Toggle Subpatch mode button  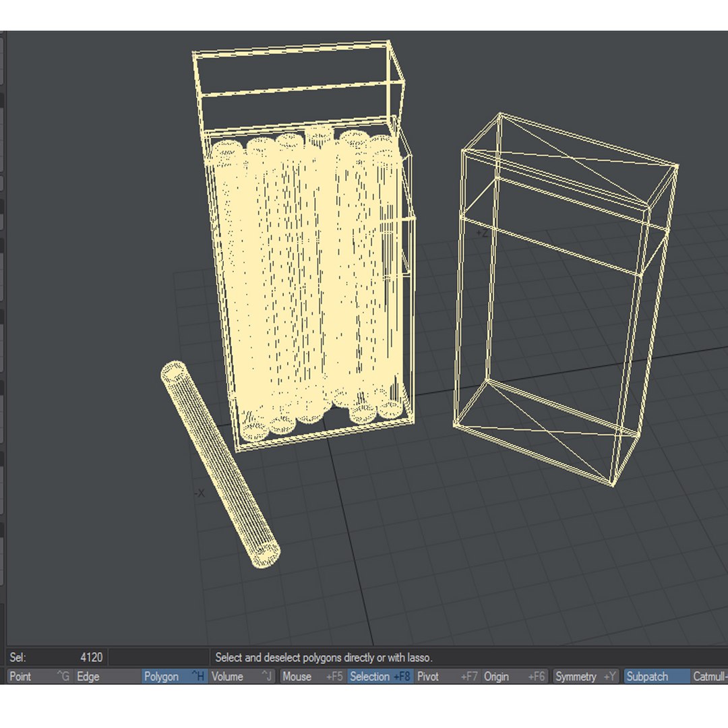(x=657, y=676)
